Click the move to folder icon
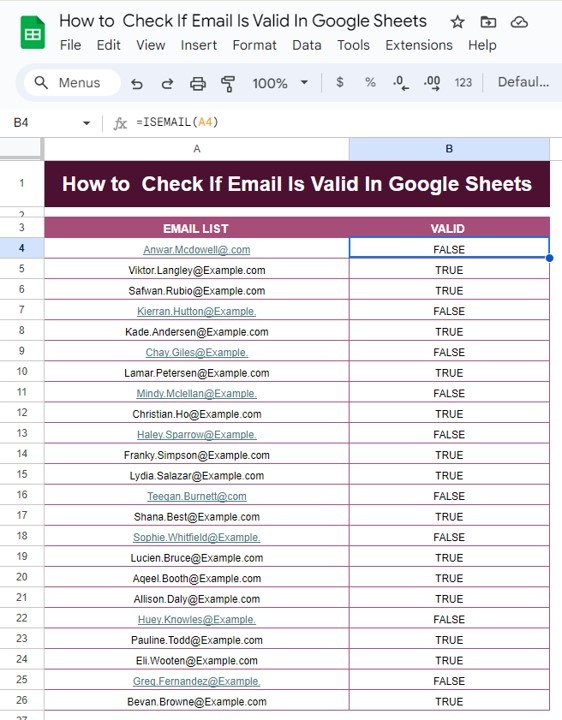Viewport: 562px width, 720px height. pos(488,22)
